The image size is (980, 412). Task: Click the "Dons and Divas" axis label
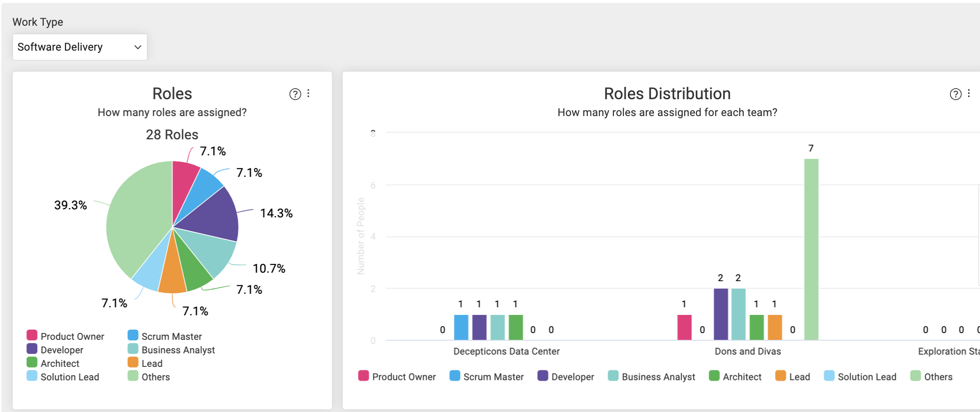[748, 351]
